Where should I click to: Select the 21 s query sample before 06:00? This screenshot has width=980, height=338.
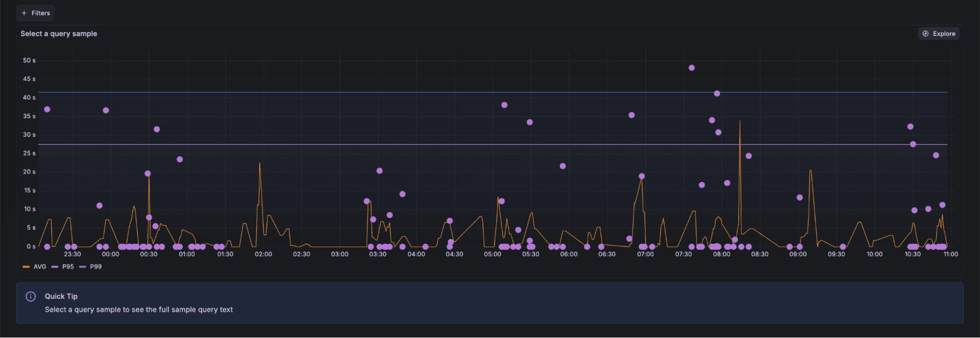[563, 166]
